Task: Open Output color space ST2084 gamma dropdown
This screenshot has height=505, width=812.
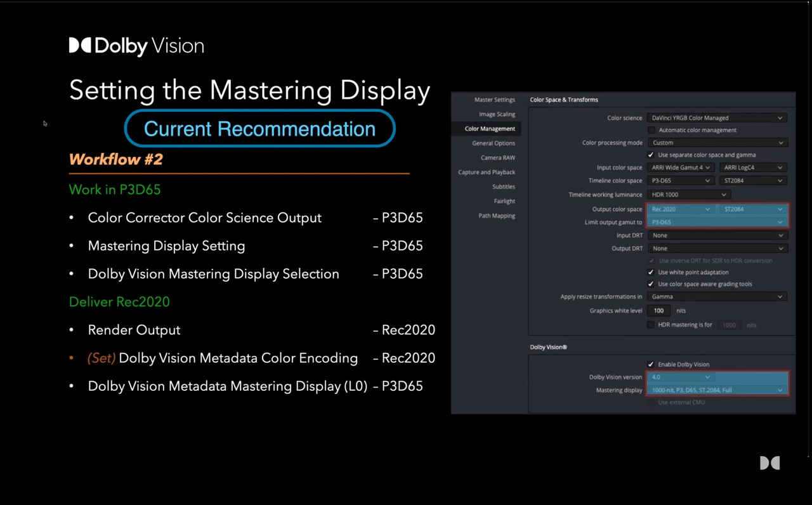Action: point(753,209)
